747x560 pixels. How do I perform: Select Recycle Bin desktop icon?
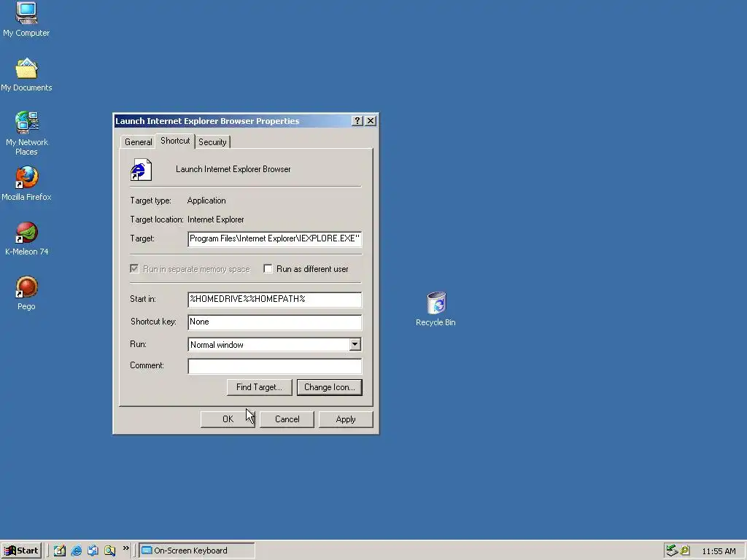pos(436,309)
